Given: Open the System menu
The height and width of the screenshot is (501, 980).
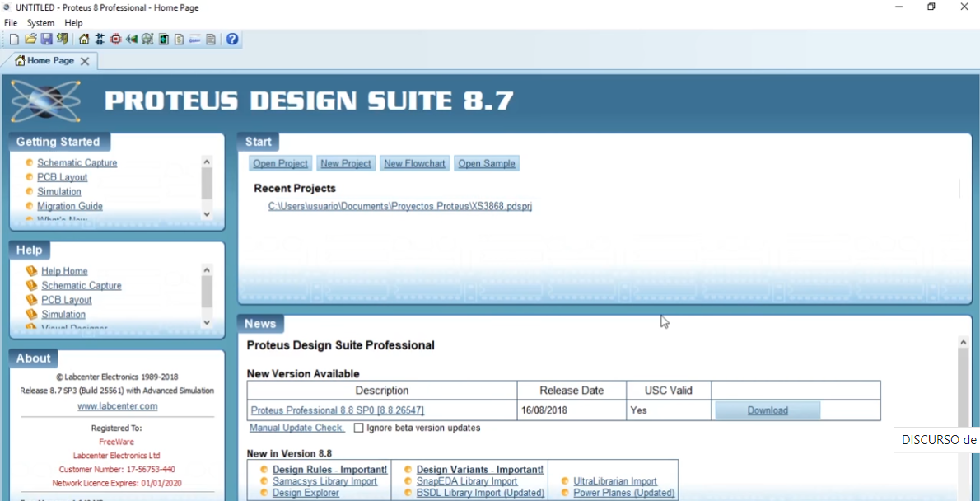Looking at the screenshot, I should click(40, 22).
